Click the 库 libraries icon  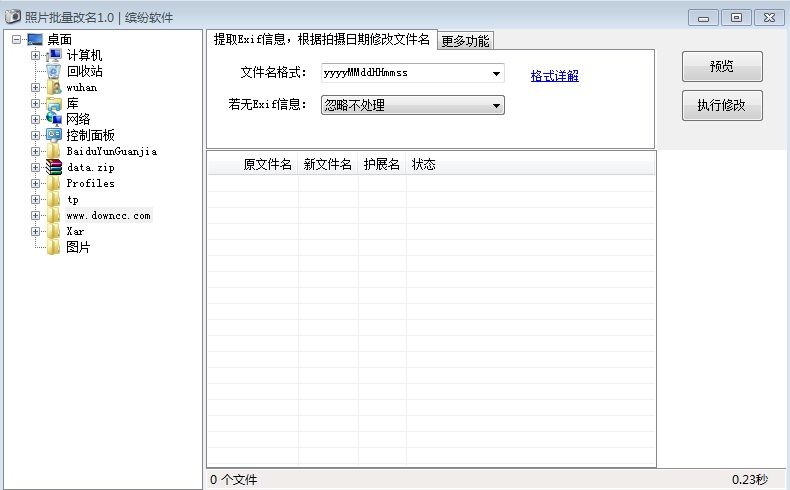click(x=54, y=103)
